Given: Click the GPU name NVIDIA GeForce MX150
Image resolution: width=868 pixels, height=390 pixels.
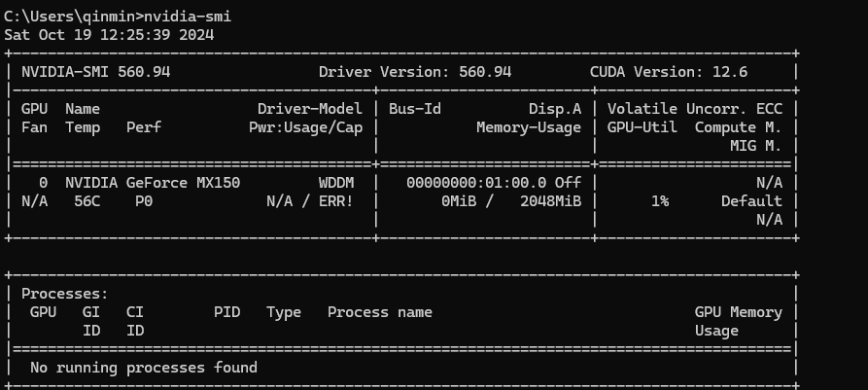Looking at the screenshot, I should pyautogui.click(x=153, y=183).
